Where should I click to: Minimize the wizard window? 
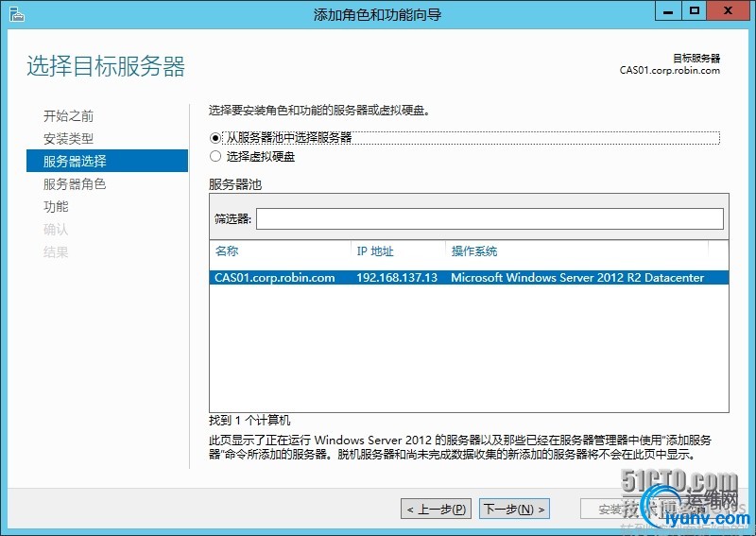[668, 10]
